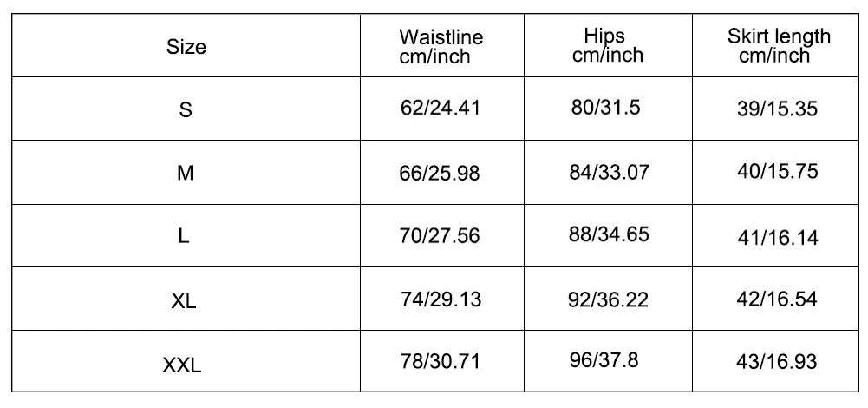Click skirt length value 39/15.35
Screen dimensions: 868x408
tap(778, 109)
